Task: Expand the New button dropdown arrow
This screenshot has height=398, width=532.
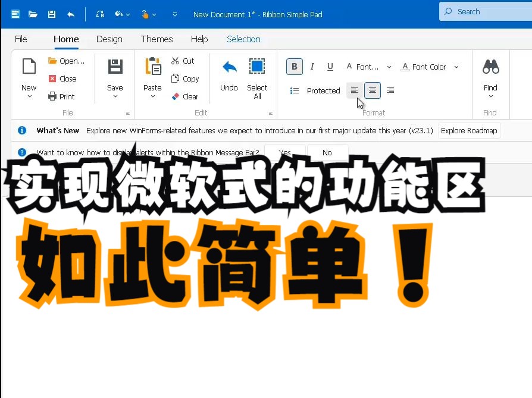Action: coord(29,95)
